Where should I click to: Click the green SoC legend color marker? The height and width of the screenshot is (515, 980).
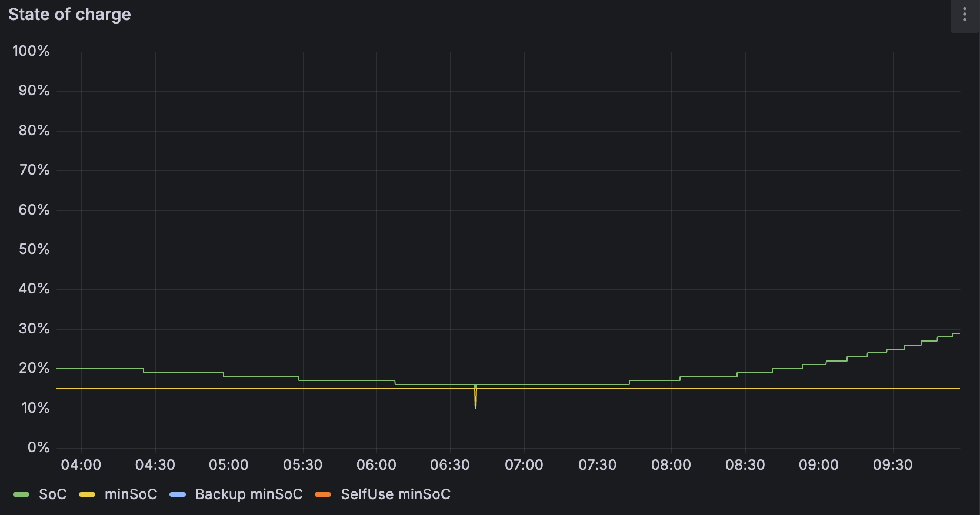click(21, 494)
